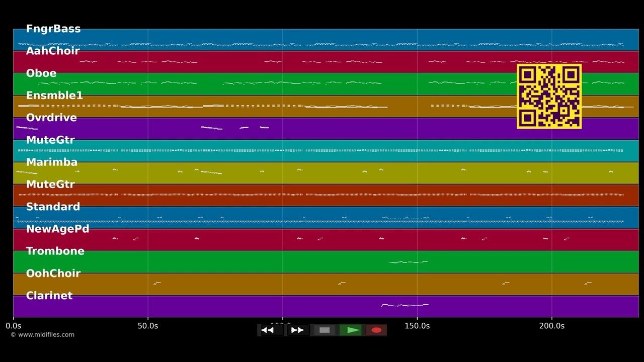This screenshot has height=362, width=644.
Task: Select the AahChoir track label
Action: click(x=53, y=51)
